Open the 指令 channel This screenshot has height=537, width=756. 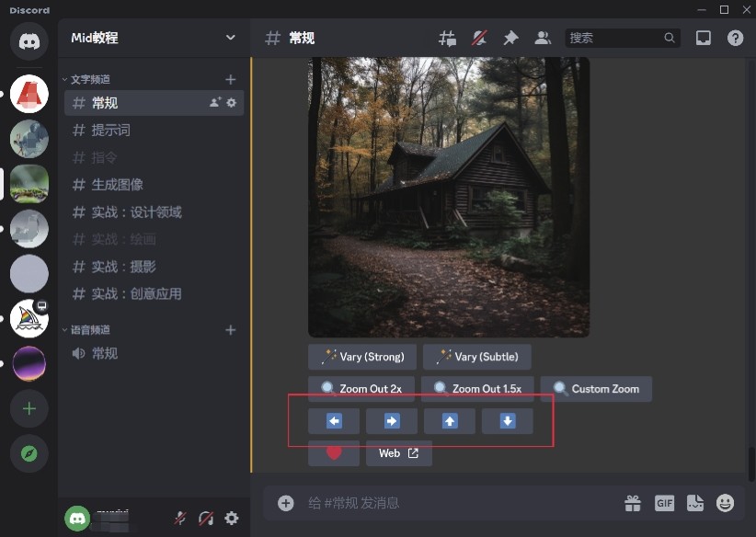[x=154, y=157]
